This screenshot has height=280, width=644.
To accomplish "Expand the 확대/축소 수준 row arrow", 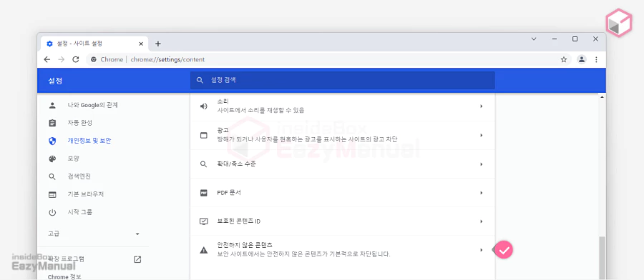I will [481, 164].
